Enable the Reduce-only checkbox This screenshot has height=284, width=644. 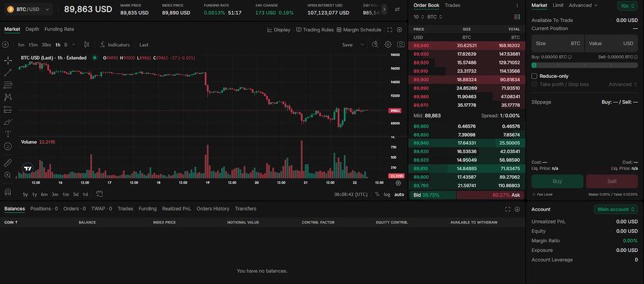(x=535, y=76)
